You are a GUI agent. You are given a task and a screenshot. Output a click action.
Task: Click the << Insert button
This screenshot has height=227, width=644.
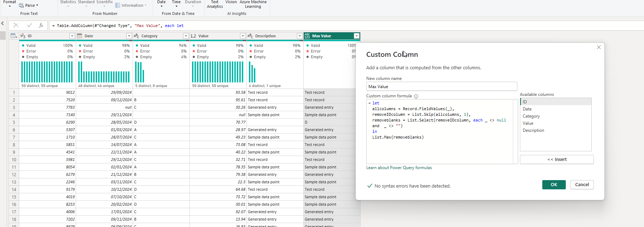tap(557, 160)
